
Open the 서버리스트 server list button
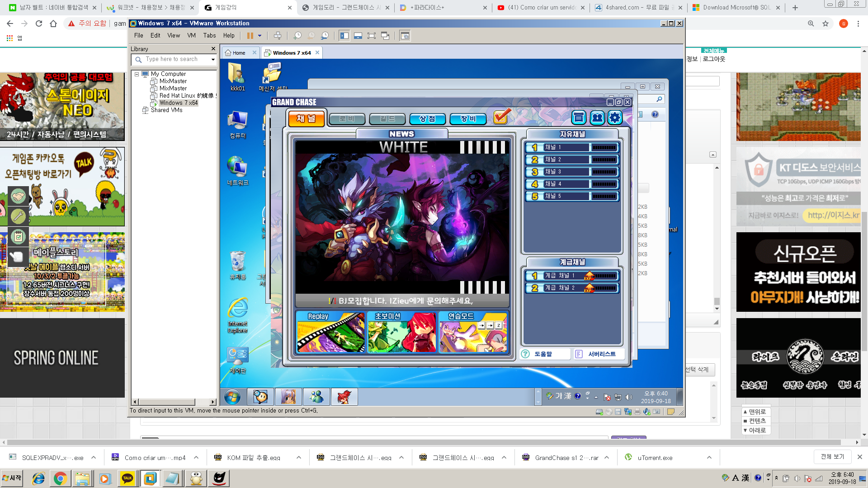click(599, 354)
